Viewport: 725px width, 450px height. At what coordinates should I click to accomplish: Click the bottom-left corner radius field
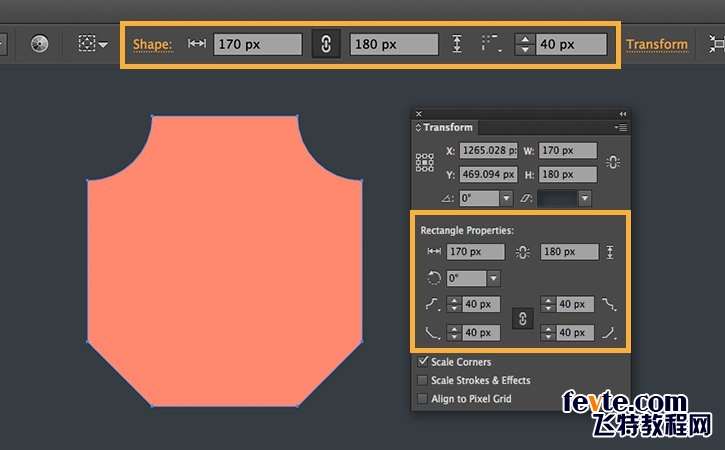(x=481, y=333)
